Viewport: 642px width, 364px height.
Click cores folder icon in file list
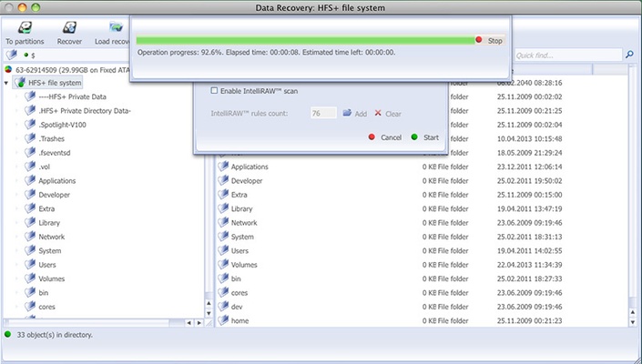[x=223, y=292]
